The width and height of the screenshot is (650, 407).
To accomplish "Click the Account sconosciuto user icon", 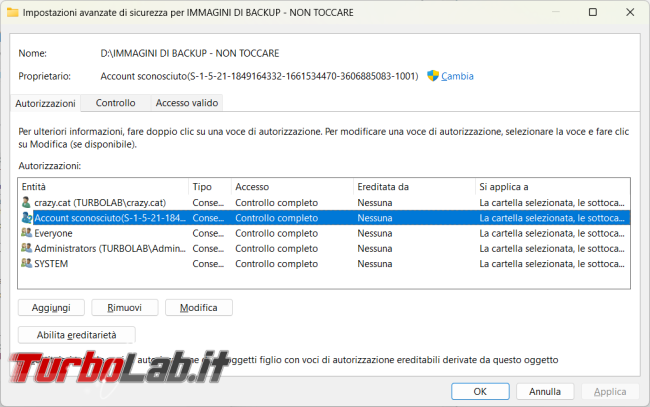I will [x=27, y=218].
